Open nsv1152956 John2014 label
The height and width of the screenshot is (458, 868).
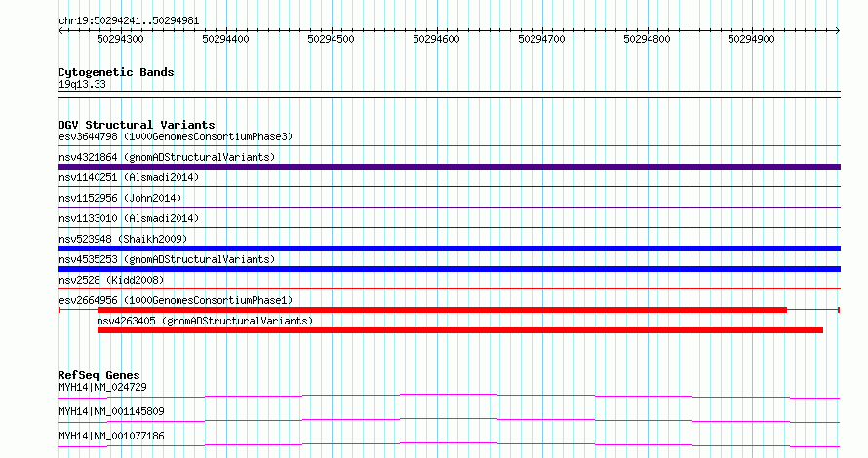(120, 198)
